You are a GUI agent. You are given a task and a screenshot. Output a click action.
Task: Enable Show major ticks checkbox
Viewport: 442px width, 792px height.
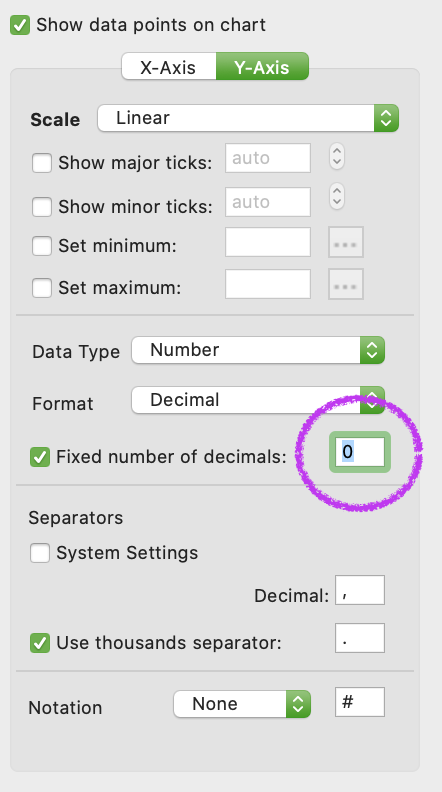coord(42,163)
